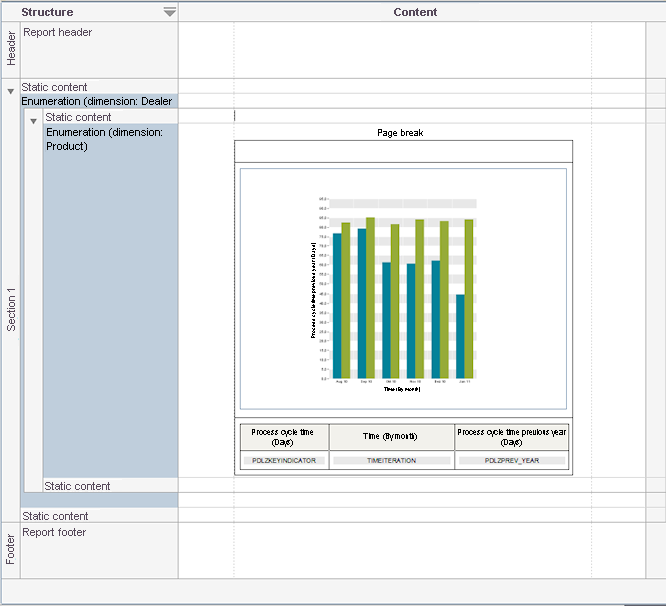Select the TIMEITERATION field cell
The image size is (666, 606).
[391, 460]
